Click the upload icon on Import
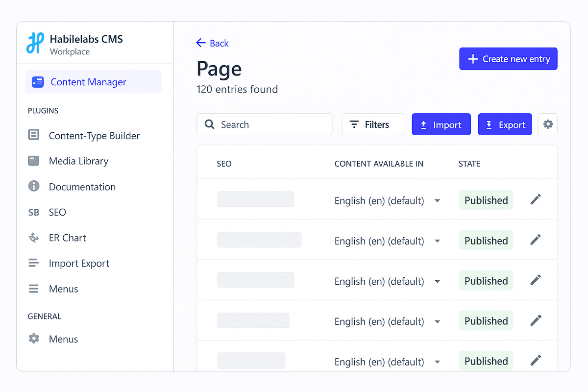 (424, 125)
